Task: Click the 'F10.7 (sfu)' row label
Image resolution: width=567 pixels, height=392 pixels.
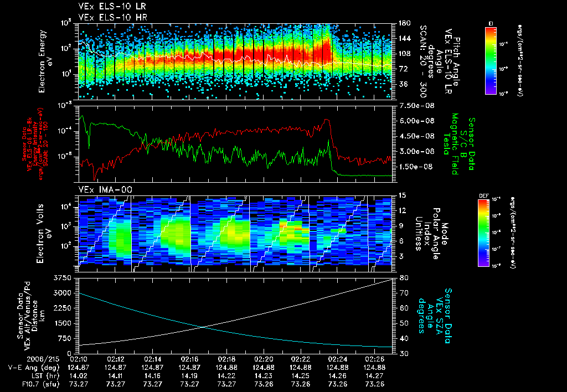Action: click(40, 384)
